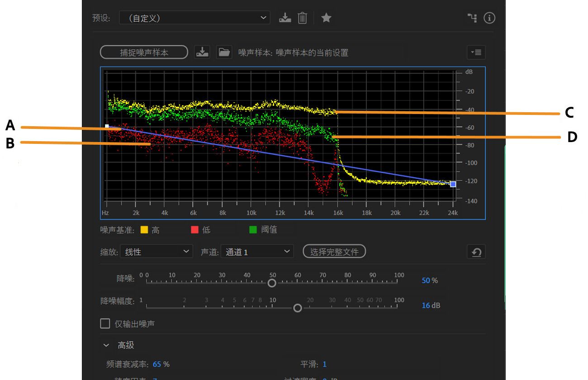Switch channels using the 通道 1 dropdown
Viewport: 588px width, 380px height.
pyautogui.click(x=256, y=251)
